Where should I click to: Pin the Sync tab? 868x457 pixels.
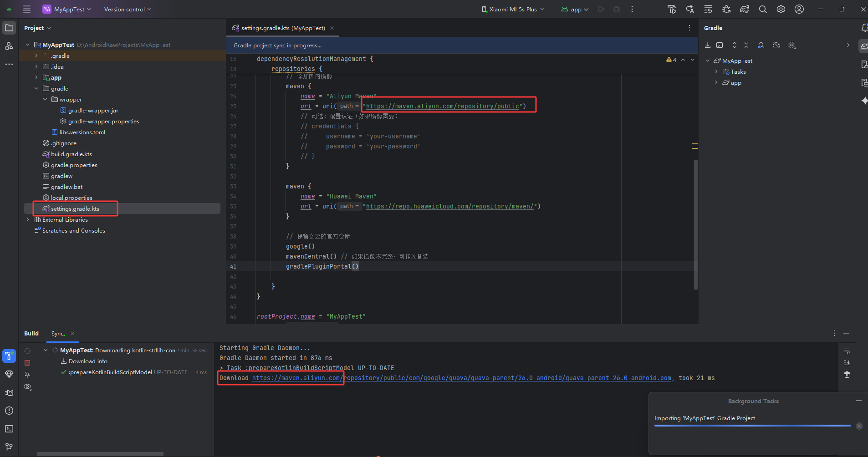27,375
